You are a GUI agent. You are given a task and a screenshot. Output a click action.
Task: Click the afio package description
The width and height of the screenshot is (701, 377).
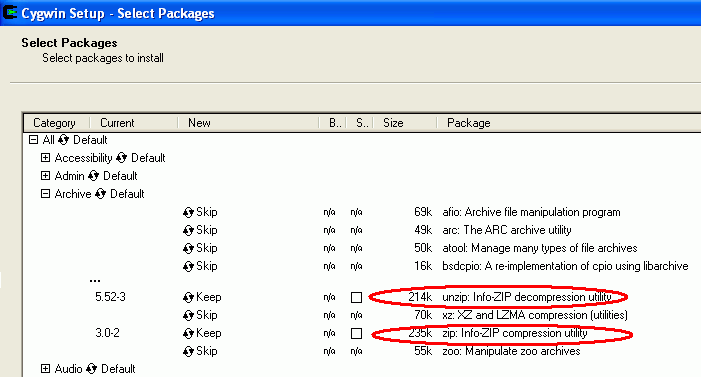click(531, 212)
